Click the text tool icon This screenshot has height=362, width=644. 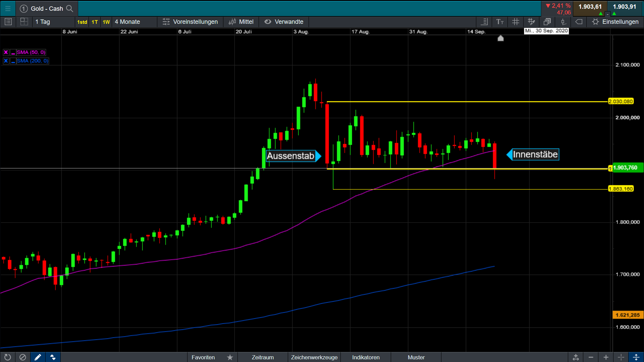(x=500, y=22)
